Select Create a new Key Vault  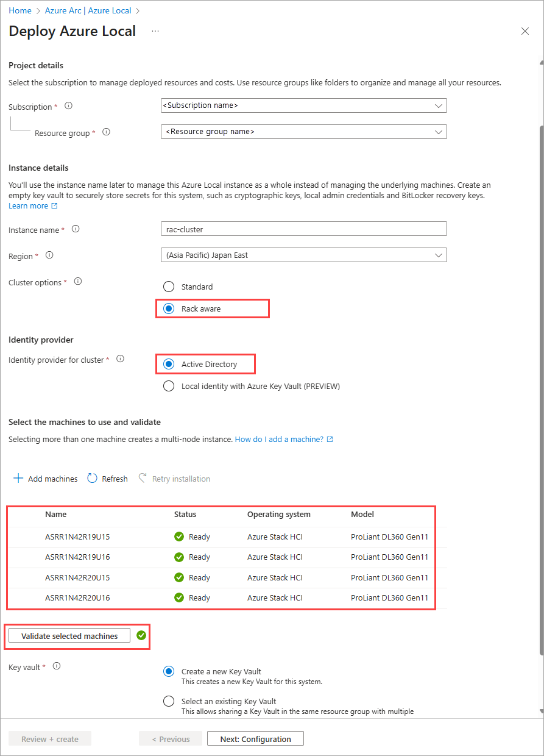click(169, 671)
